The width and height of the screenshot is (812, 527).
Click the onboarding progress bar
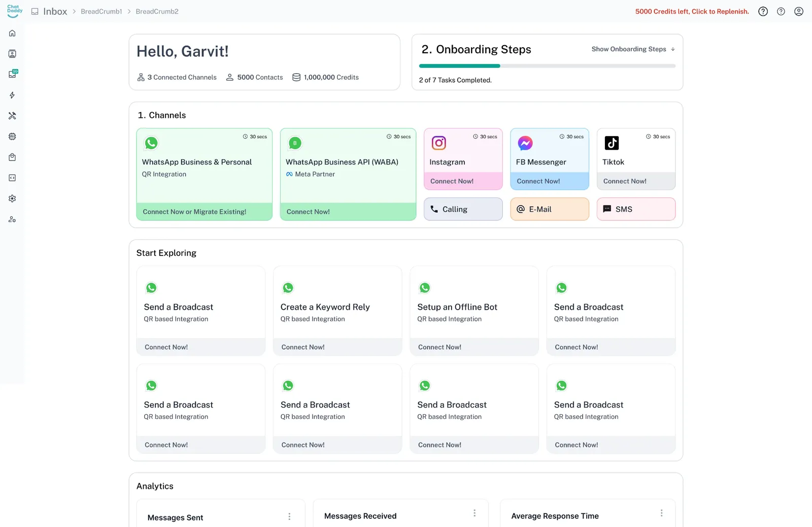(x=547, y=66)
